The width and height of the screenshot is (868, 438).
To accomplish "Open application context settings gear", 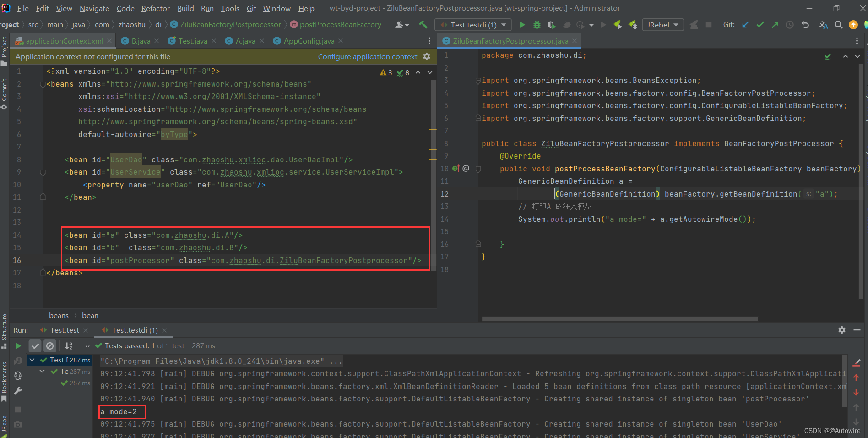I will 427,56.
